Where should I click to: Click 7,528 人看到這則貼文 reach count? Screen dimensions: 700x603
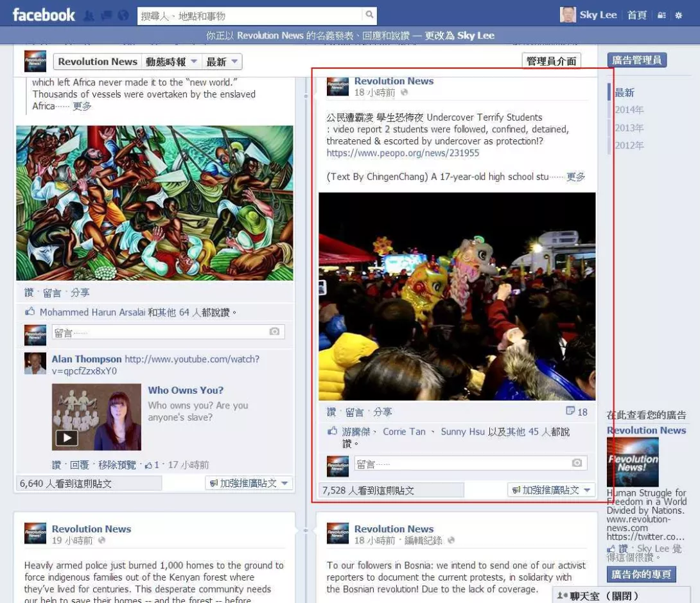point(369,491)
